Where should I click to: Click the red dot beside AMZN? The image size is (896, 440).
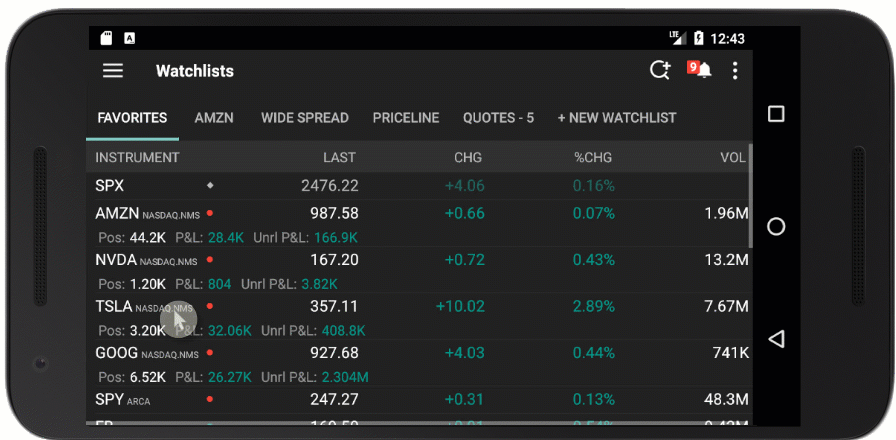tap(210, 213)
